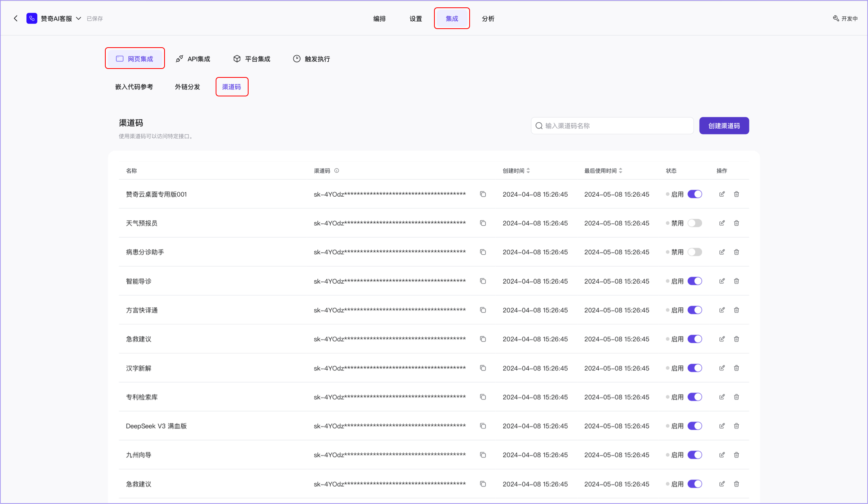
Task: Copy the DeepSeek V3 满血版 channel code
Action: (x=483, y=426)
